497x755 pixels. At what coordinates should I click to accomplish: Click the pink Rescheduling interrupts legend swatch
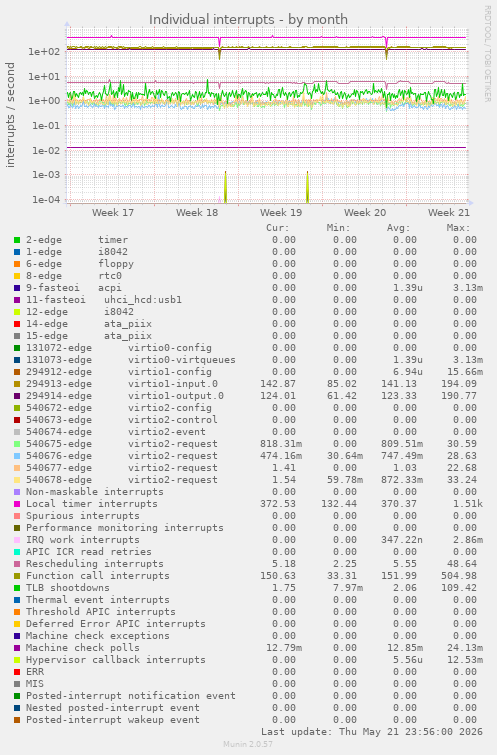click(x=17, y=564)
